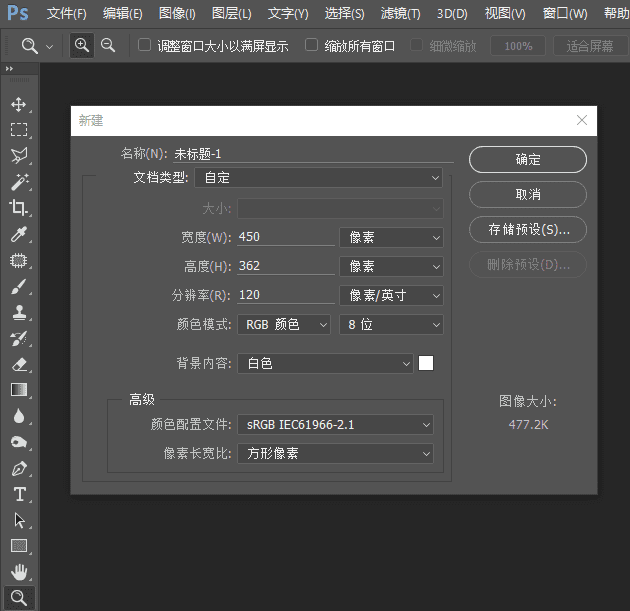Select the Crop tool
The width and height of the screenshot is (630, 611).
[x=18, y=208]
